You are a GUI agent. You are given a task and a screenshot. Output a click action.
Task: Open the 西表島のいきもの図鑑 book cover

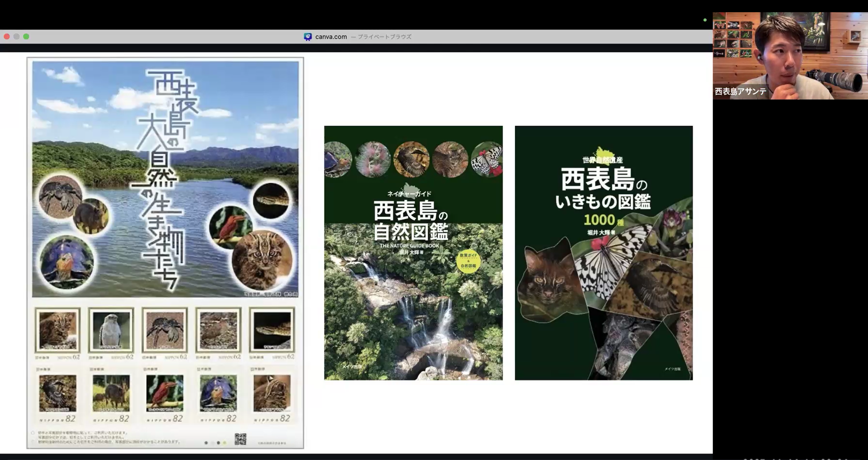pyautogui.click(x=604, y=253)
